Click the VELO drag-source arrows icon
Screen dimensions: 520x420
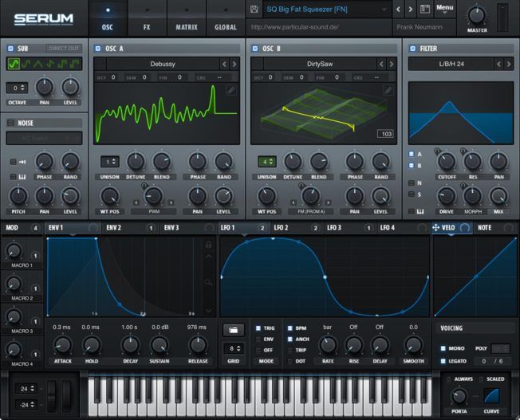(436, 228)
